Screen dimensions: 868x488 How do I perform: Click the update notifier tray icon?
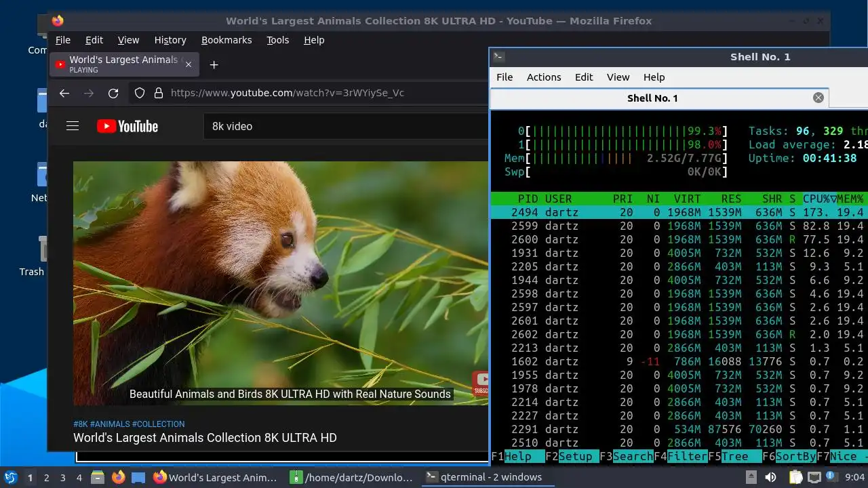(831, 476)
